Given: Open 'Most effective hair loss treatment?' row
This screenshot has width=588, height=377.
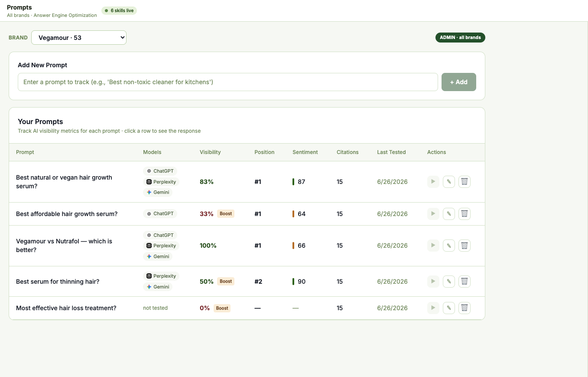Looking at the screenshot, I should (x=247, y=308).
